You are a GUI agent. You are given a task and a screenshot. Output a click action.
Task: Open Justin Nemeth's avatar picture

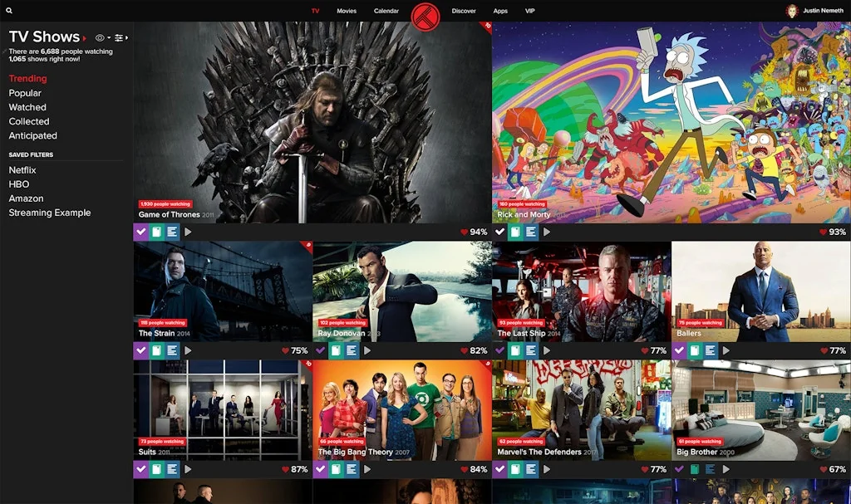click(x=792, y=11)
